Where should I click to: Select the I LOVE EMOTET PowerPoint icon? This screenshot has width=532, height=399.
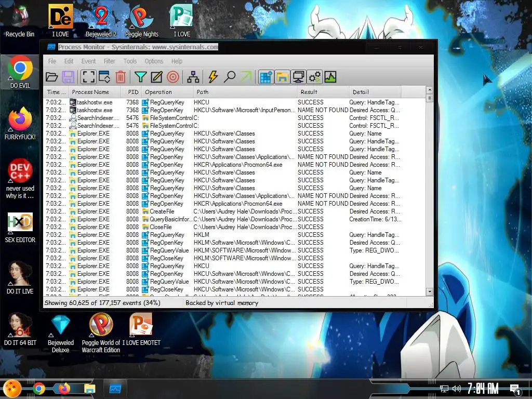[x=141, y=329]
